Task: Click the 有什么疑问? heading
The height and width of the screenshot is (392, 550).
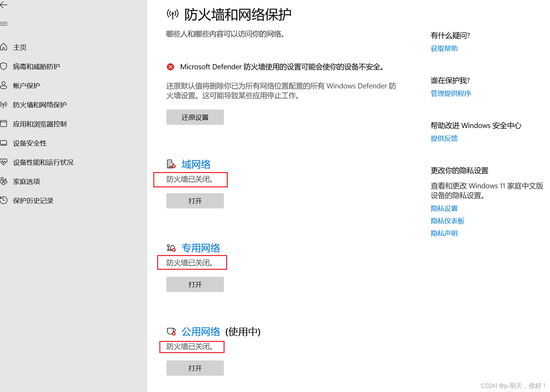Action: 450,35
